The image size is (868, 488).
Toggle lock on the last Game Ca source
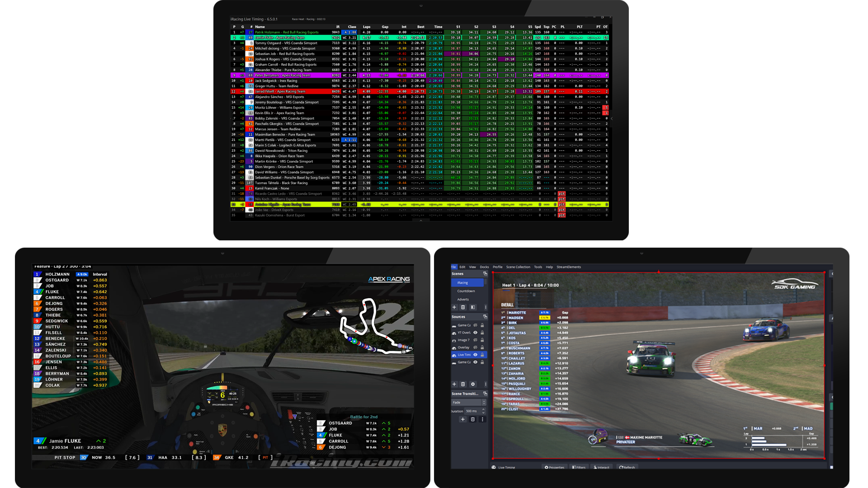point(482,362)
